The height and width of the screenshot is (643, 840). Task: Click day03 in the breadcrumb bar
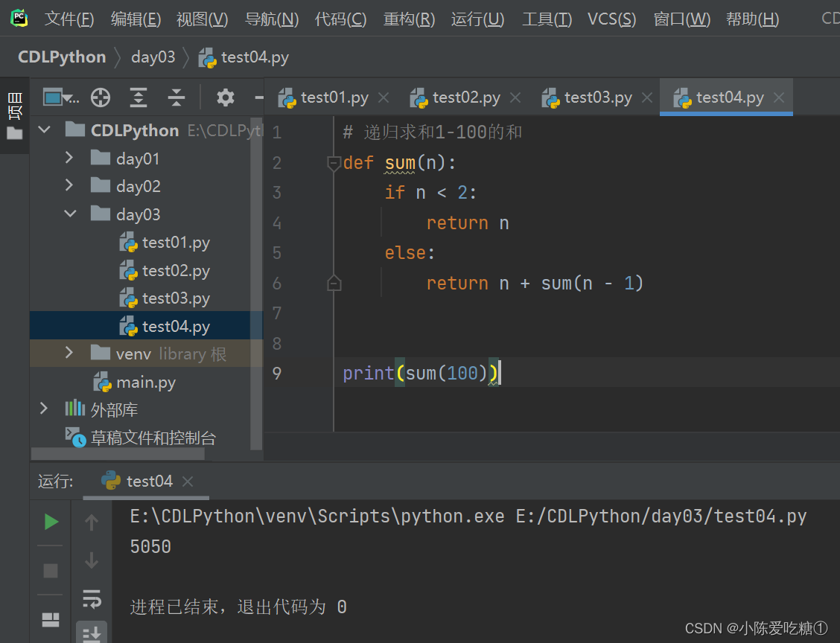(153, 57)
